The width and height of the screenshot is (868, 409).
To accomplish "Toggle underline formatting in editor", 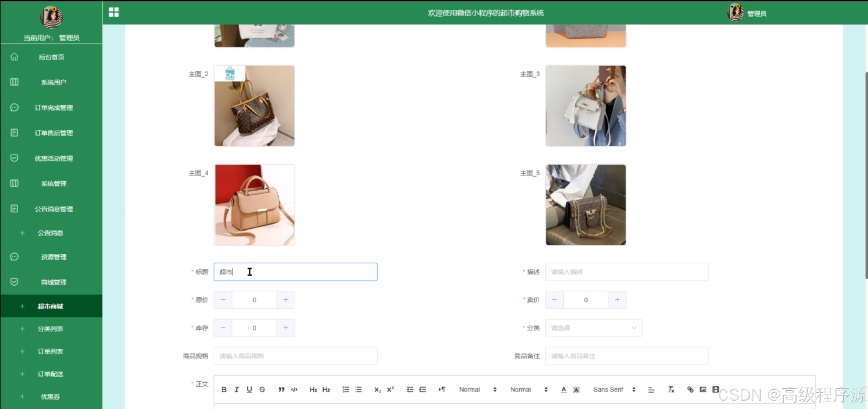I will point(249,390).
